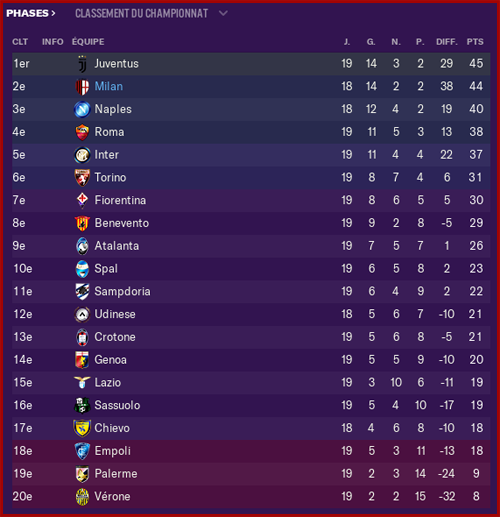Click the Vérone club badge
Screen dimensions: 500x517
click(82, 497)
